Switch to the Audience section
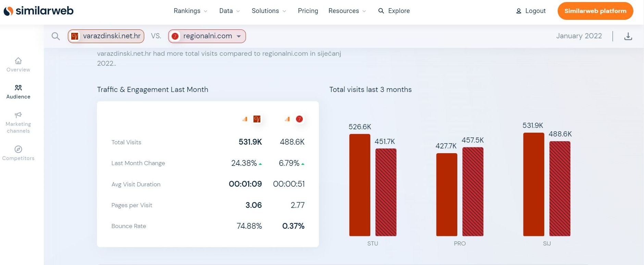 [18, 92]
